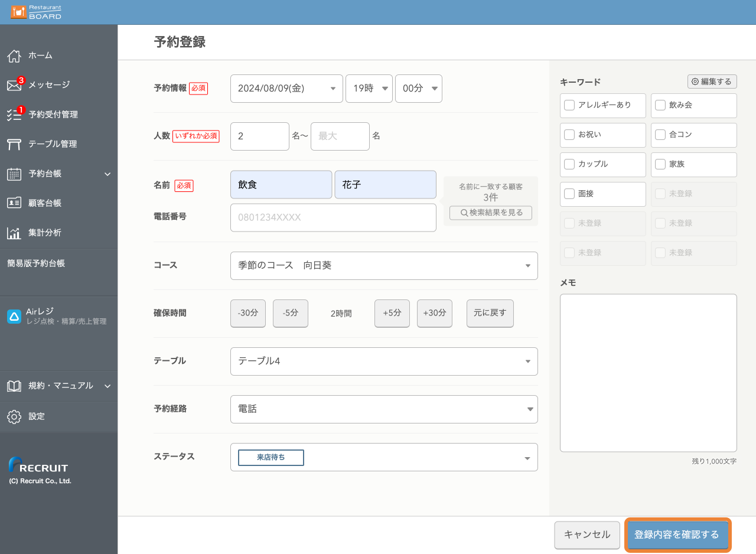Screen dimensions: 756x554
Task: Check the アレルギーあり keyword checkbox
Action: point(569,105)
